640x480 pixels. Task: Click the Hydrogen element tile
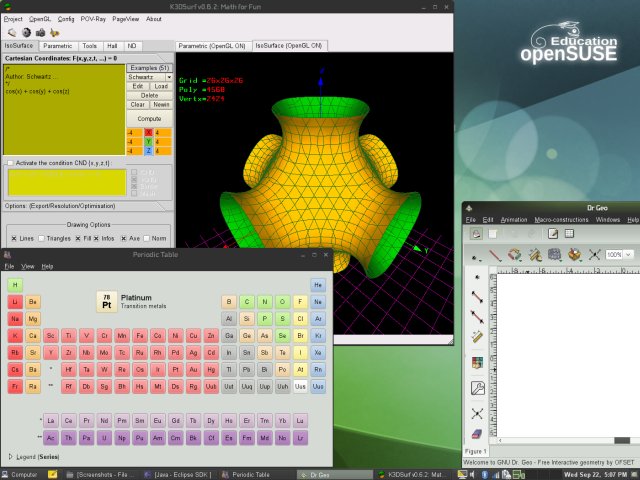click(15, 285)
